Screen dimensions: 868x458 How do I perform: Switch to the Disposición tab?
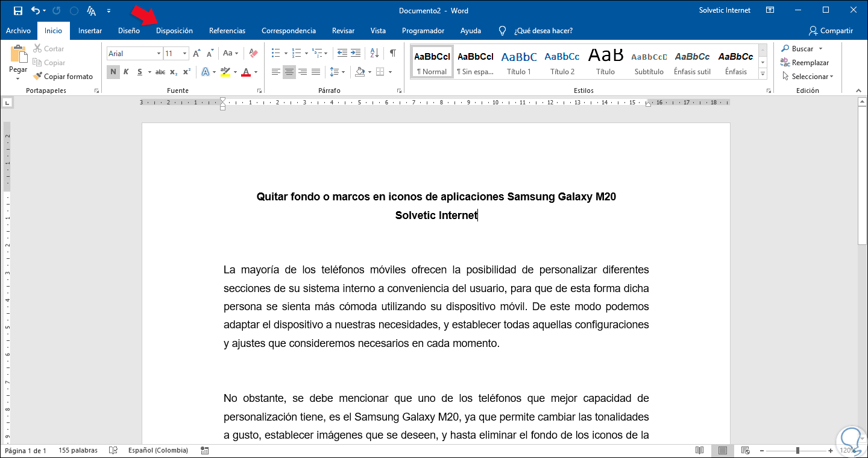coord(174,31)
